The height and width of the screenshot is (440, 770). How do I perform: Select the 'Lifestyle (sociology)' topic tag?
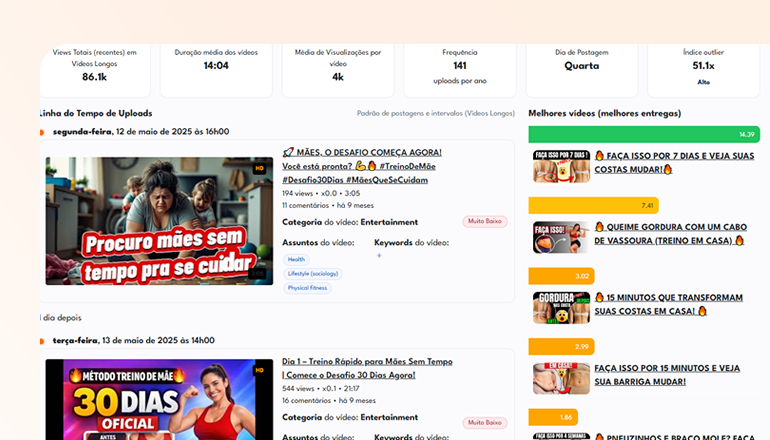(313, 274)
